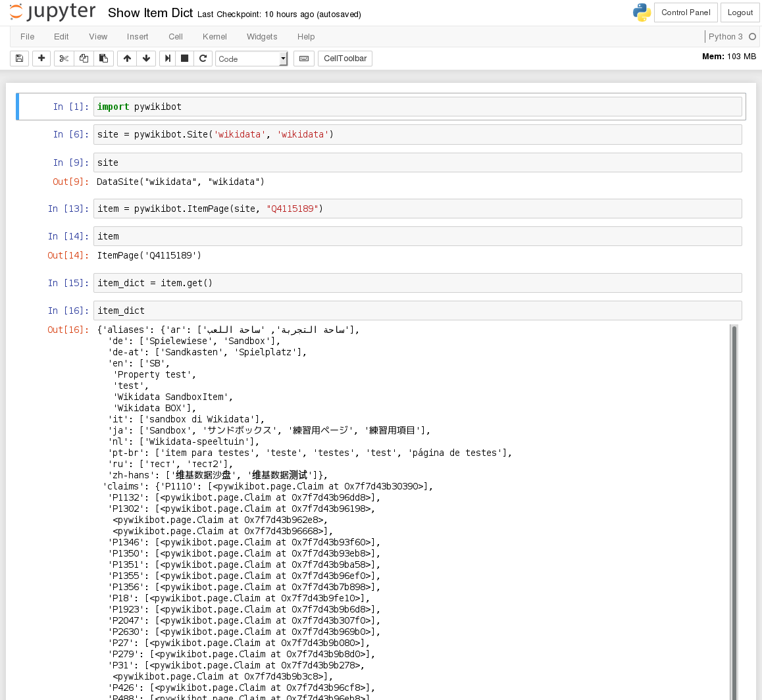Paste cells below icon
This screenshot has width=762, height=700.
(103, 59)
